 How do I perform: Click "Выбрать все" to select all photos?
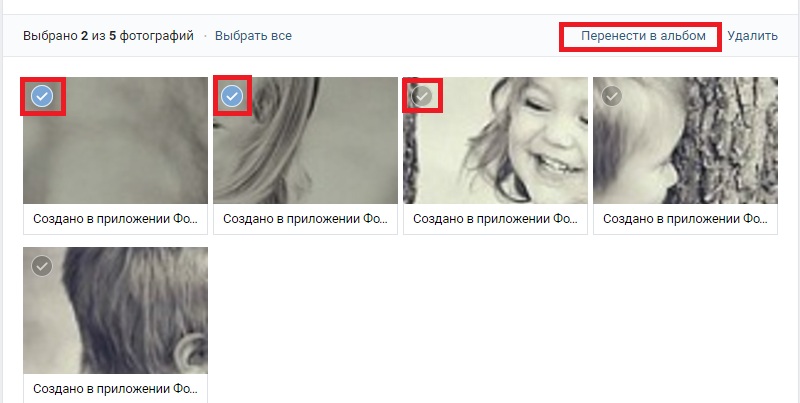(253, 36)
